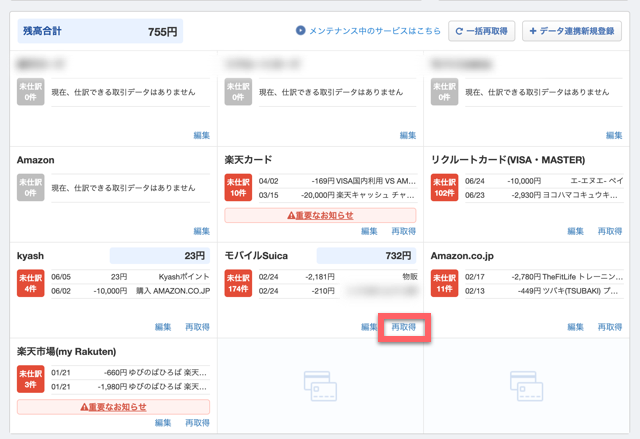Click 編集 in the リクルートカード card
The height and width of the screenshot is (439, 640).
576,231
